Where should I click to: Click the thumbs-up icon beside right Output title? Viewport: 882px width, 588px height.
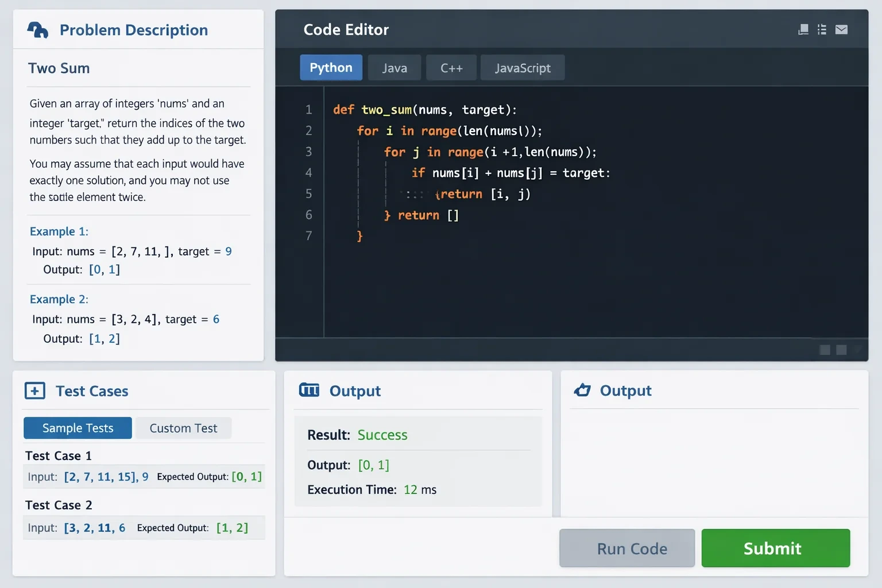point(582,390)
